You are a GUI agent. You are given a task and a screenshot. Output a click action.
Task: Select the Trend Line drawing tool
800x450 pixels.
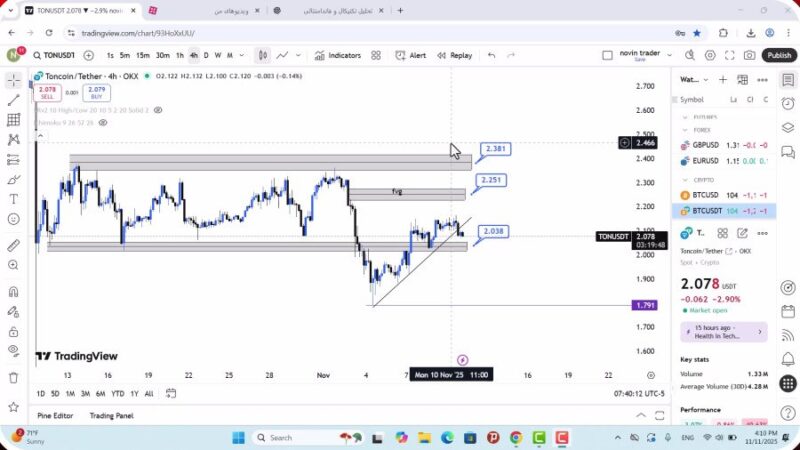click(x=13, y=100)
